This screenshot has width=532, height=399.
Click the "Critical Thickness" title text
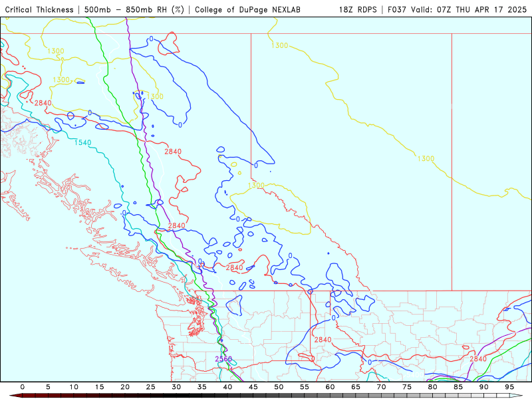click(39, 9)
